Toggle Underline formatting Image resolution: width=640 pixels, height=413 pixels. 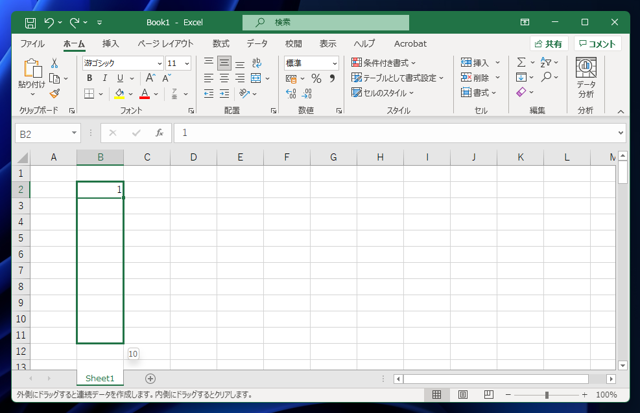120,78
